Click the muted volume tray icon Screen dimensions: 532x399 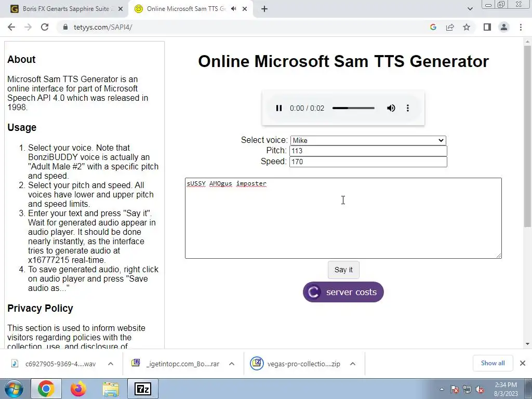480,390
